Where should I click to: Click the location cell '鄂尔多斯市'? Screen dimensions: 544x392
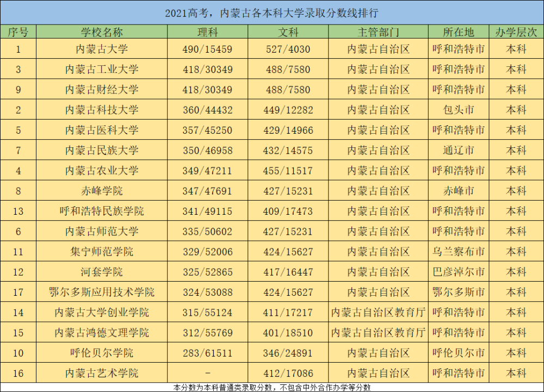(458, 292)
